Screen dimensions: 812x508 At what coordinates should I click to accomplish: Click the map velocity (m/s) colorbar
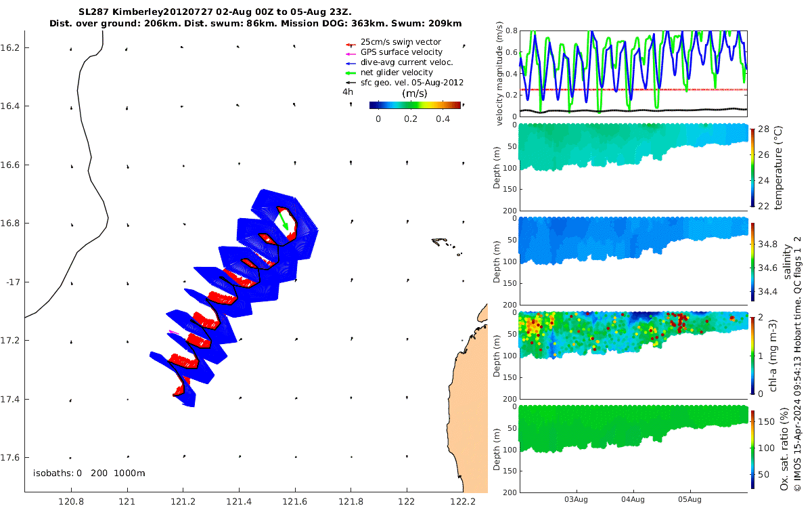pyautogui.click(x=415, y=105)
